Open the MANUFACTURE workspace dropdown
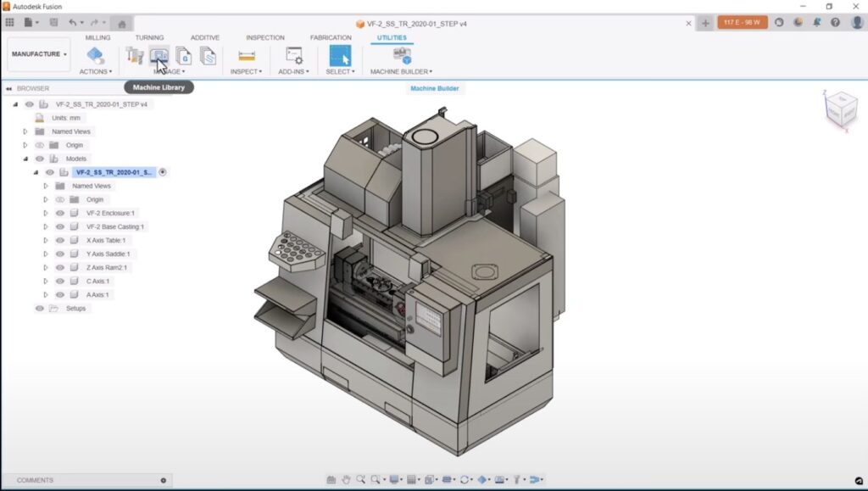 pos(39,54)
